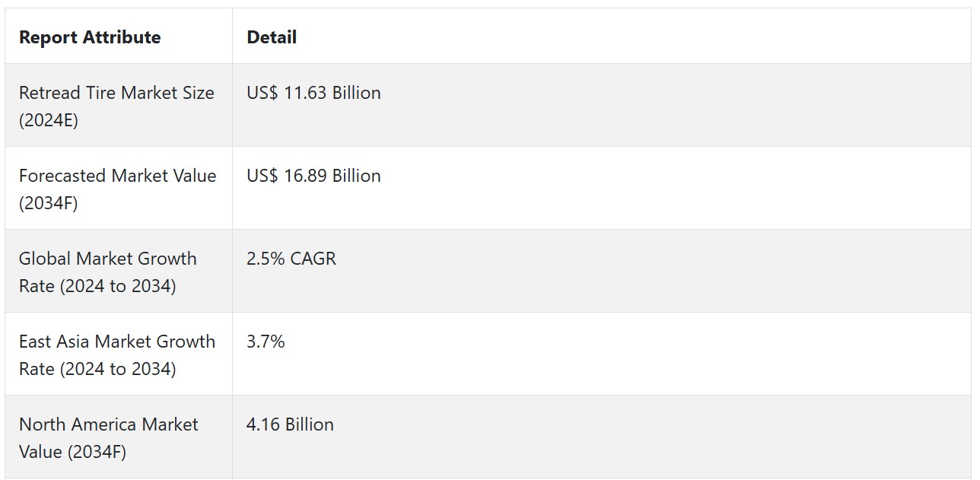Screen dimensions: 980x480
Task: Select the North America Market label
Action: (108, 424)
